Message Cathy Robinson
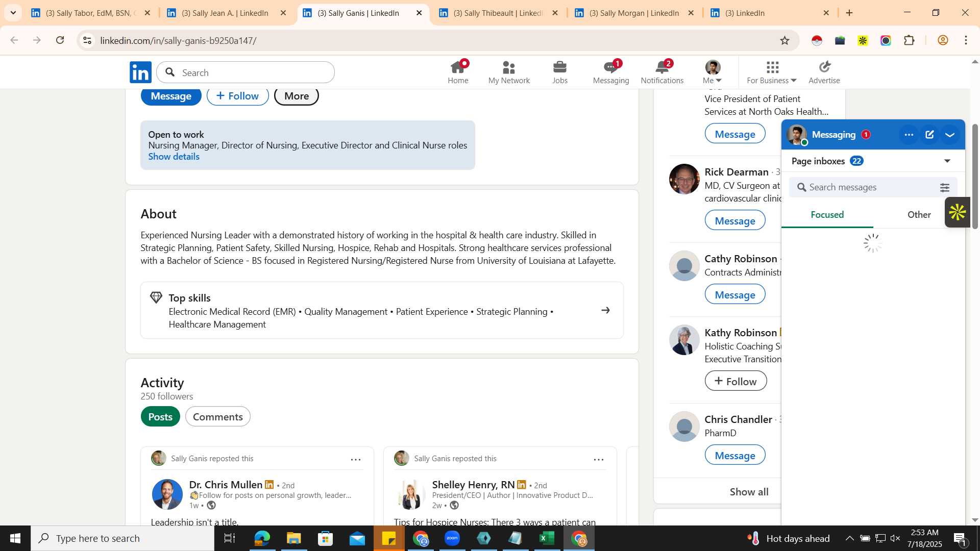This screenshot has height=551, width=980. pyautogui.click(x=735, y=295)
